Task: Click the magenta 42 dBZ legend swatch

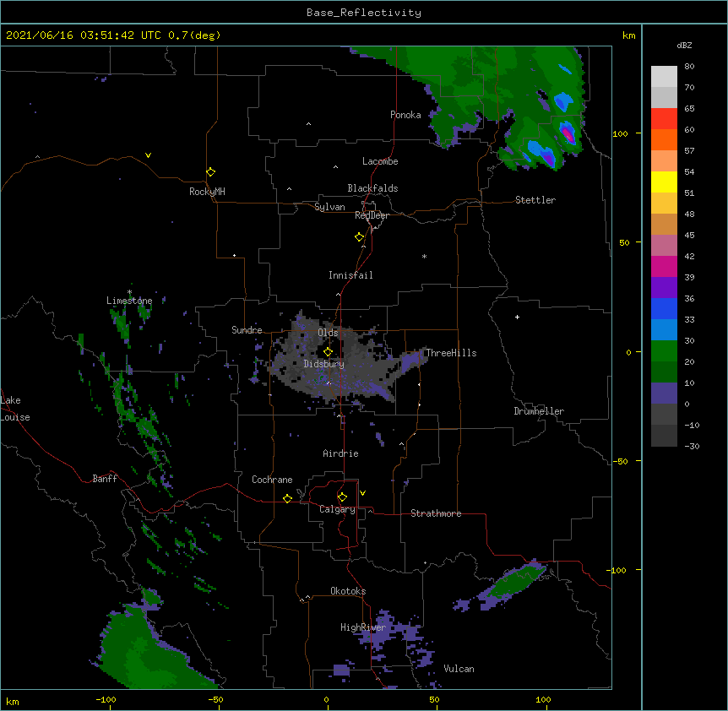Action: point(664,266)
